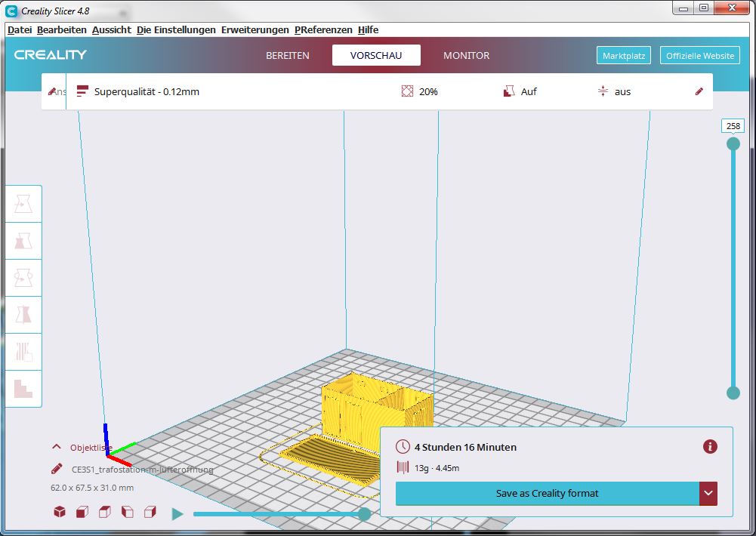Click the pencil icon left of Superqualität profile
The width and height of the screenshot is (756, 536).
52,91
